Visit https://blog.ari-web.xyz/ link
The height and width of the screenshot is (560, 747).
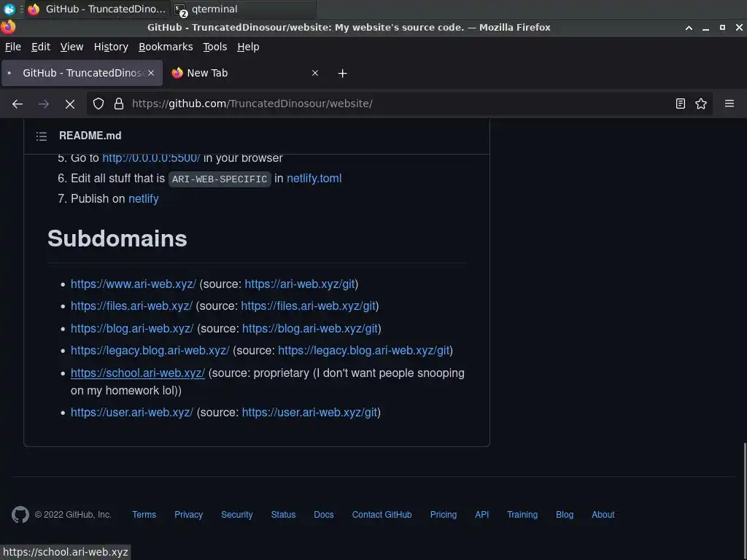tap(132, 329)
